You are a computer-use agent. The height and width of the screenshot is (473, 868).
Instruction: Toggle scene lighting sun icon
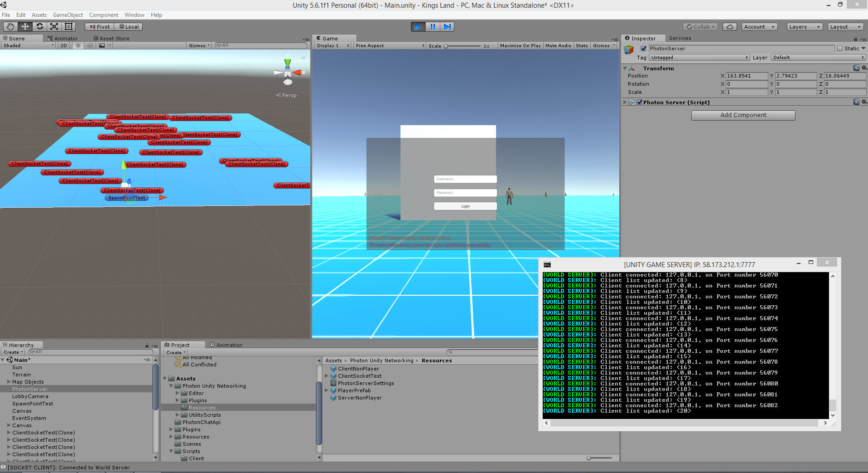click(x=78, y=45)
